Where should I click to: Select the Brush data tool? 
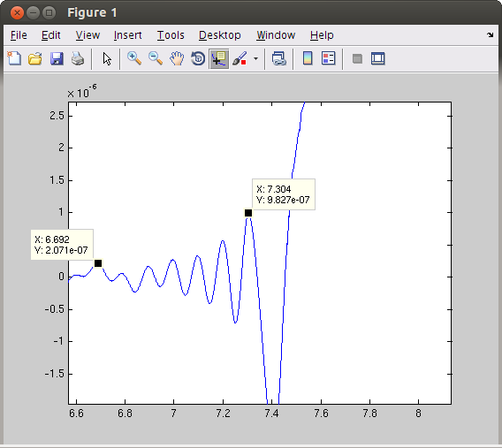pos(240,59)
